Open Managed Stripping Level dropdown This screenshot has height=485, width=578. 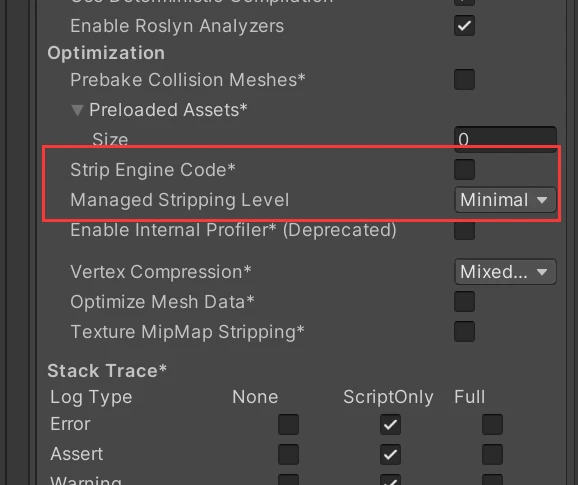click(505, 200)
